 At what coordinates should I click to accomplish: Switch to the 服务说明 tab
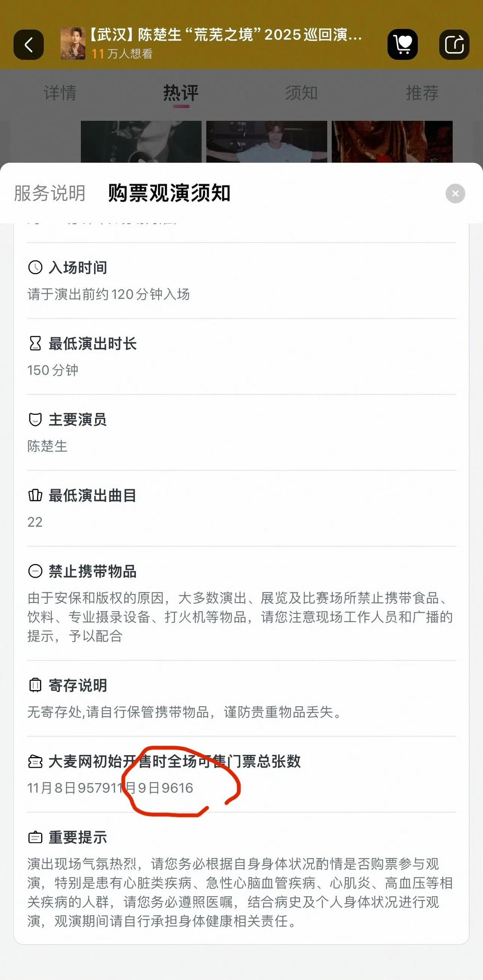coord(50,193)
